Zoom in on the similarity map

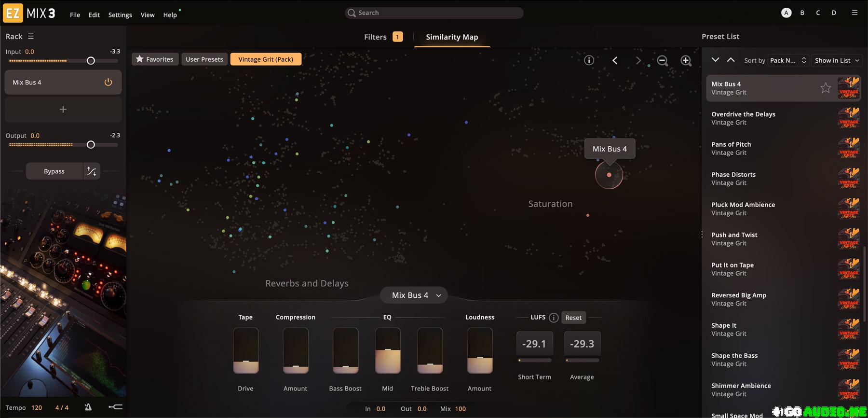point(686,60)
